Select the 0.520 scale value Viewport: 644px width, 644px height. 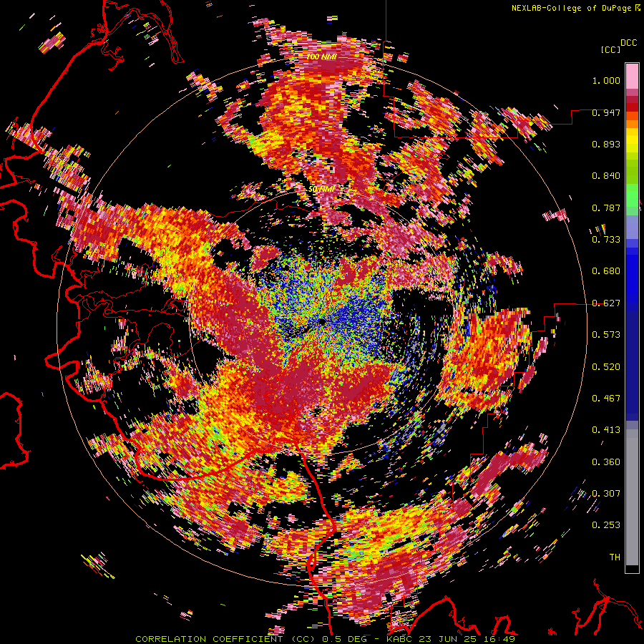(606, 367)
